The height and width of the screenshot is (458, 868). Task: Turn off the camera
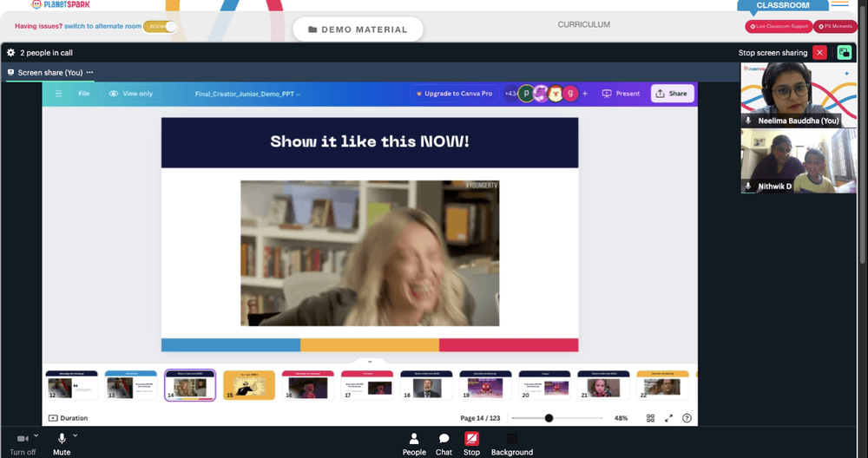click(23, 444)
